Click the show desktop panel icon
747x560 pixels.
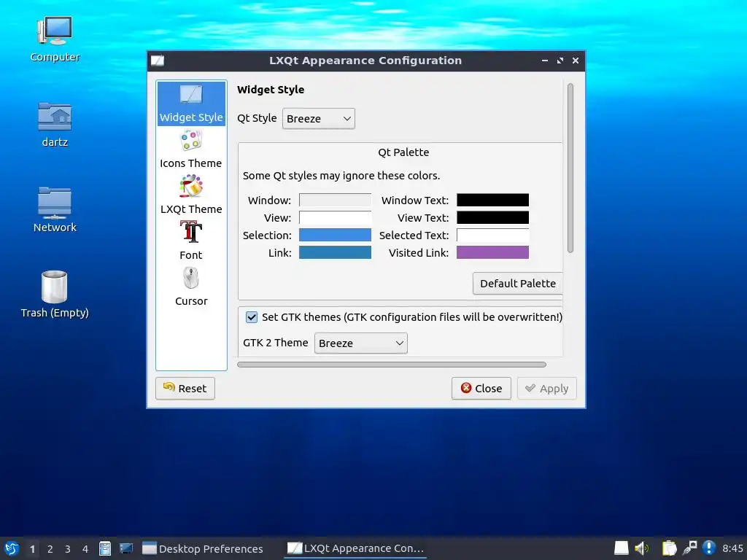pos(126,548)
